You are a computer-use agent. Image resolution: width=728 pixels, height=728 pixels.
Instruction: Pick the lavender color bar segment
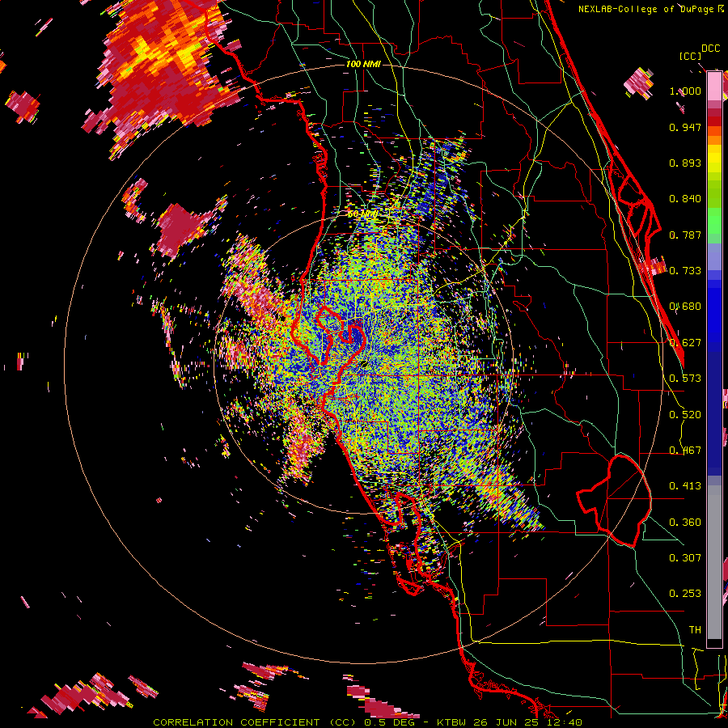(x=714, y=256)
